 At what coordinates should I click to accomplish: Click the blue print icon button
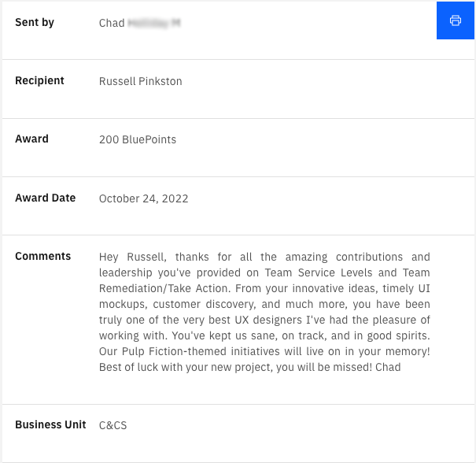[x=456, y=20]
